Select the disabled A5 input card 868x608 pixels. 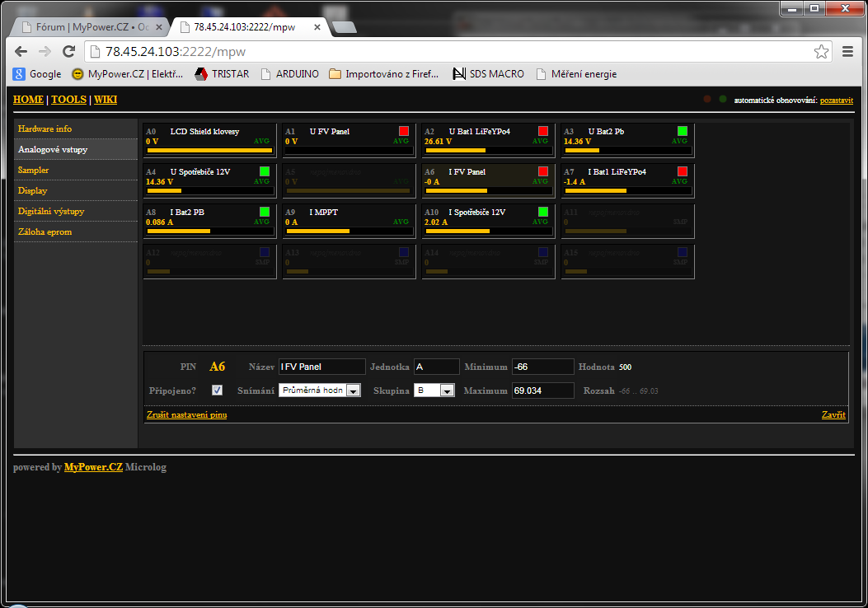(349, 181)
